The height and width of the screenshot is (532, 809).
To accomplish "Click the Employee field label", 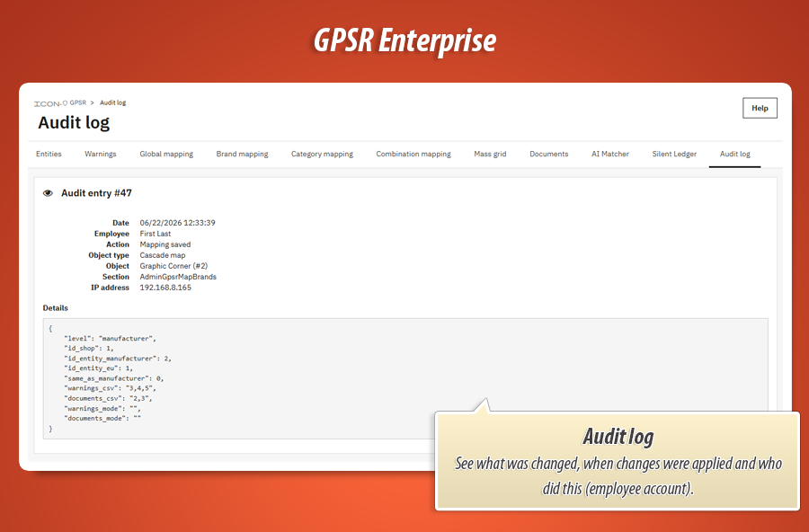I will coord(111,234).
